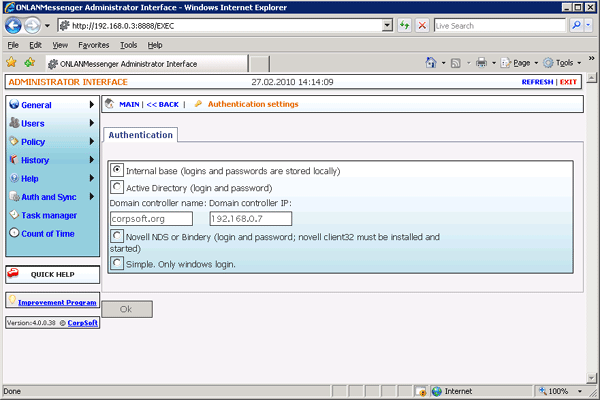Open the Tools command bar menu
The height and width of the screenshot is (400, 600).
pos(562,63)
